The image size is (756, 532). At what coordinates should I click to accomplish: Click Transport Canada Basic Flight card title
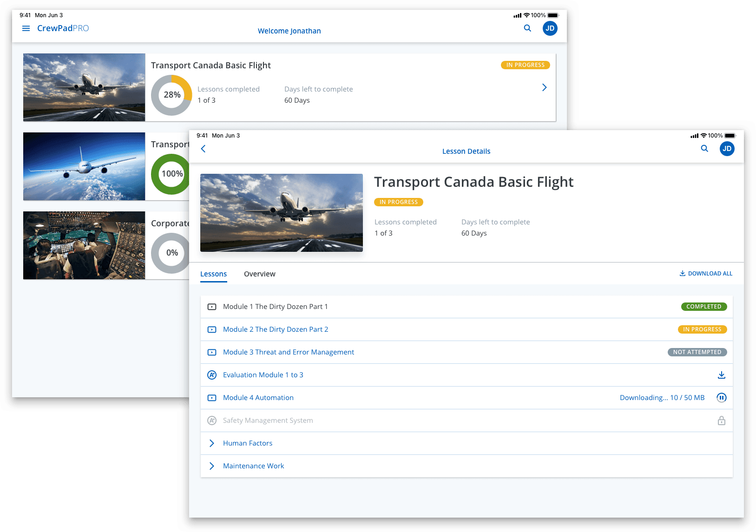(211, 66)
